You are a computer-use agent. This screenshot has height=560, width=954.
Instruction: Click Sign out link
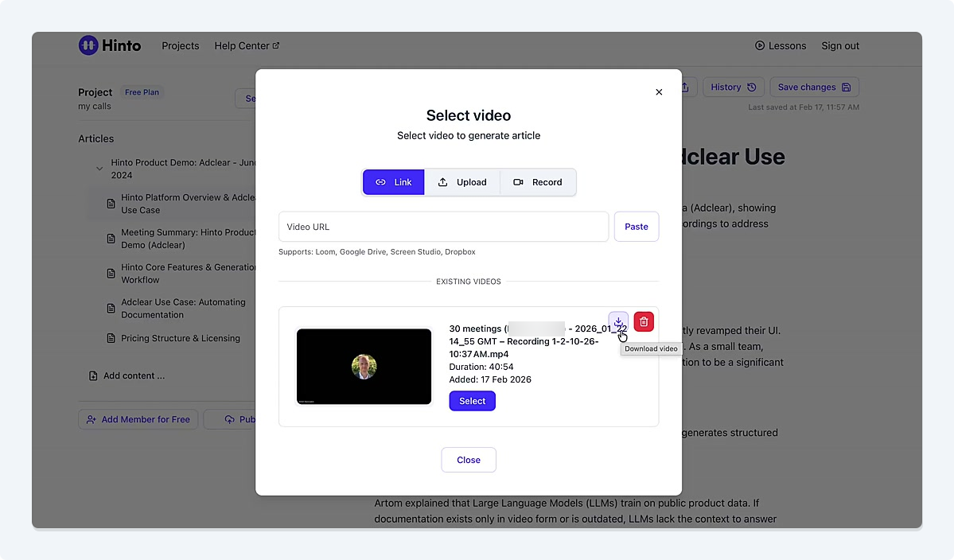click(840, 45)
